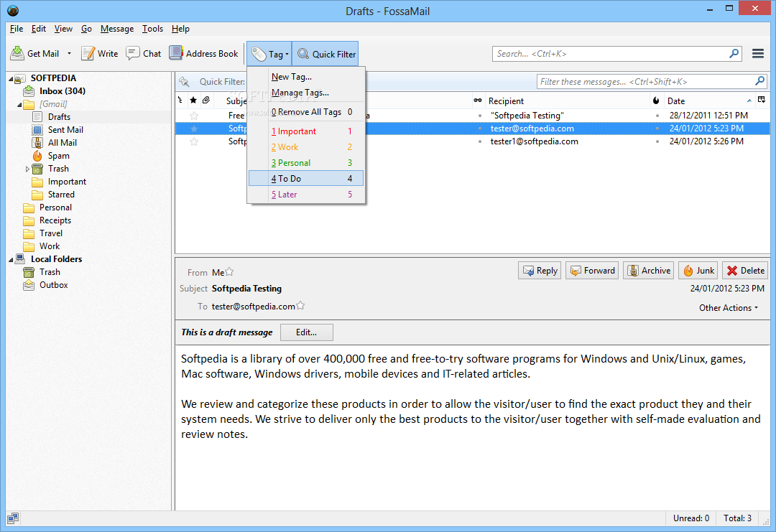Open the Inbox (304) folder
Viewport: 776px width, 532px height.
(x=63, y=91)
